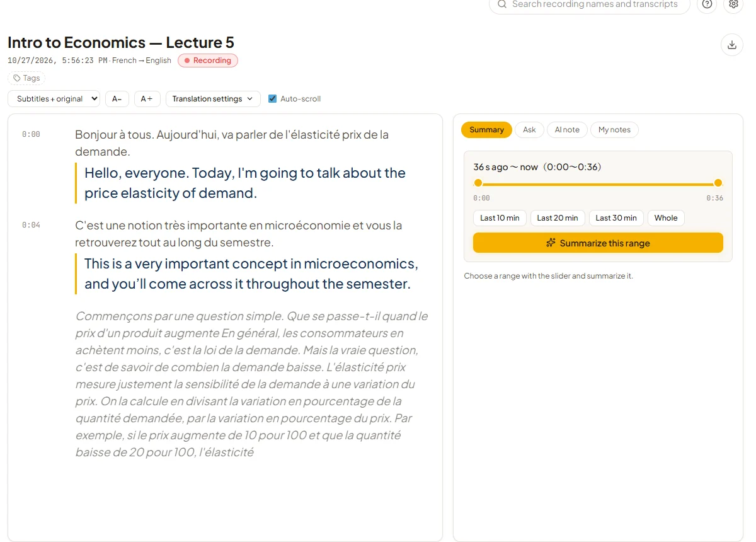This screenshot has height=542, width=756.
Task: Click the search magnifier icon
Action: pyautogui.click(x=502, y=4)
